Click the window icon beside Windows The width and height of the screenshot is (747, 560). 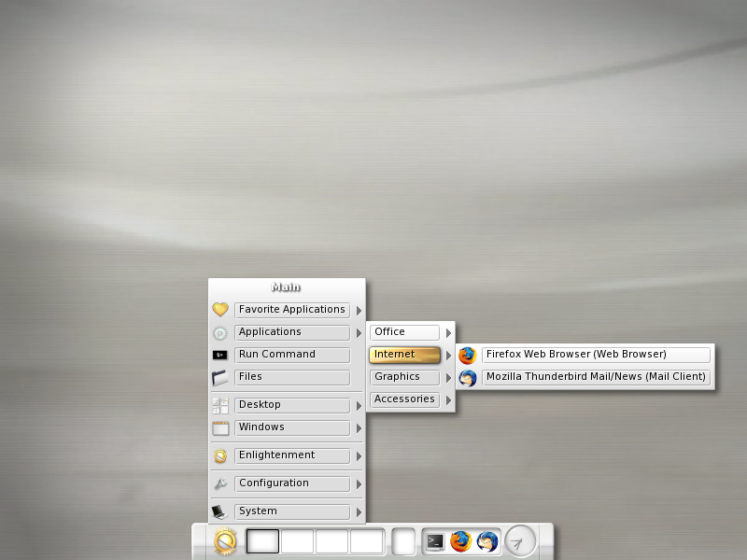220,428
